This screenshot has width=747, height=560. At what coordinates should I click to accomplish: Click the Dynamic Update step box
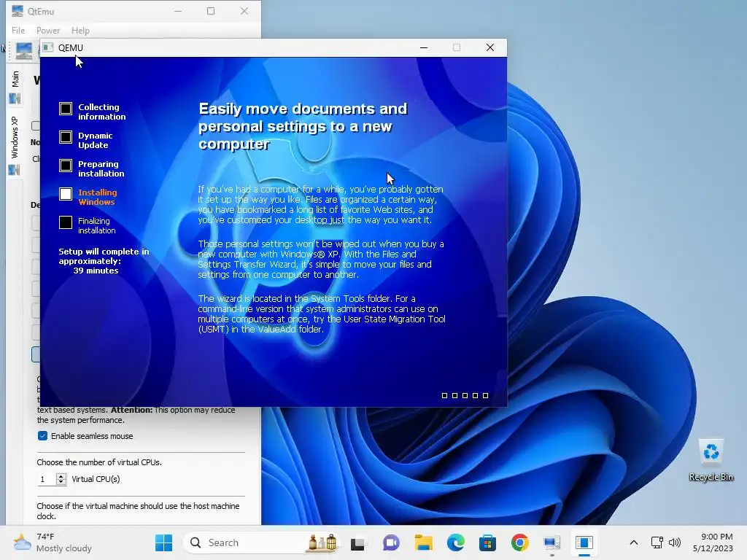[x=65, y=137]
